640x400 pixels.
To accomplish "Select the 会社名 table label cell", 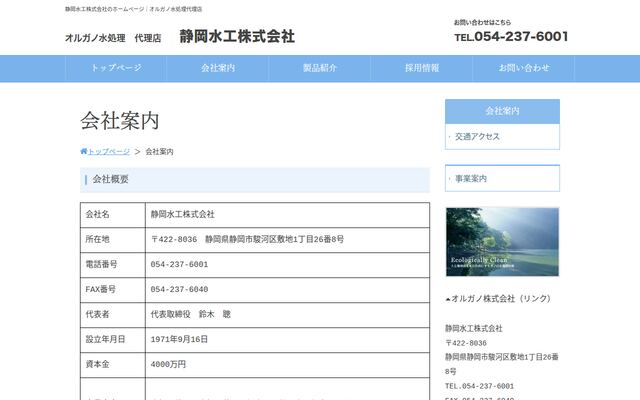I will tap(113, 215).
